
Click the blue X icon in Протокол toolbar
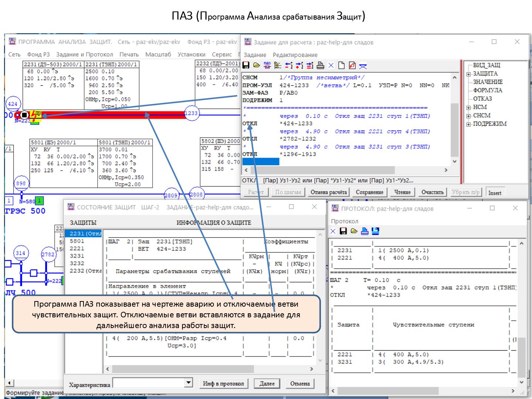point(333,231)
